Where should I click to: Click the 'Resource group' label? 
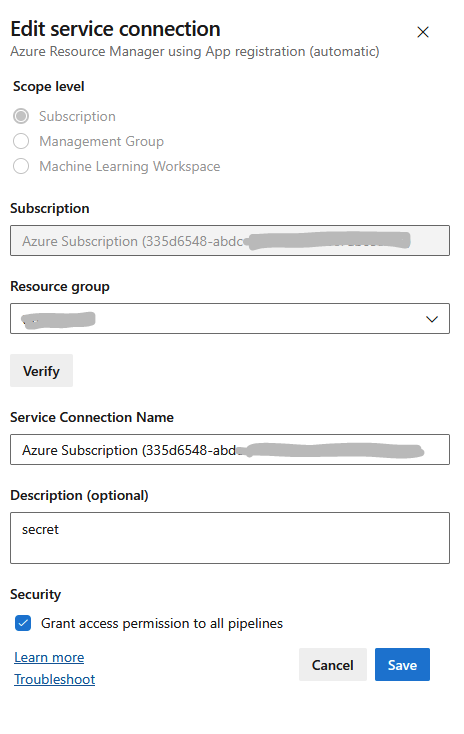[x=60, y=286]
